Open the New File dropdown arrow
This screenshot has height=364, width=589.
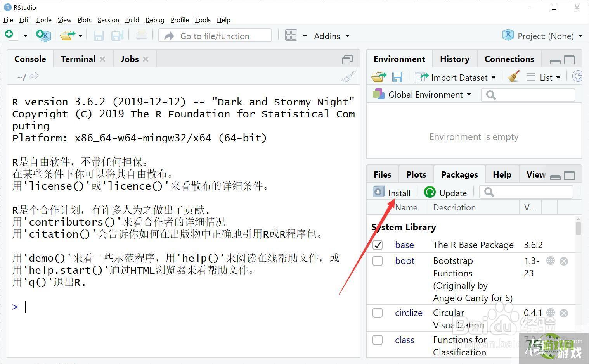click(x=26, y=36)
